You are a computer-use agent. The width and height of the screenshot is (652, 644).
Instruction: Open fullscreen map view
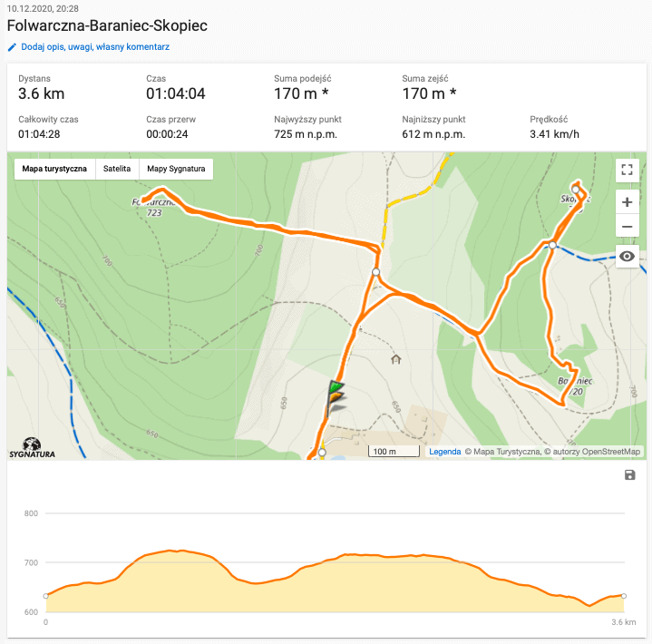[627, 170]
